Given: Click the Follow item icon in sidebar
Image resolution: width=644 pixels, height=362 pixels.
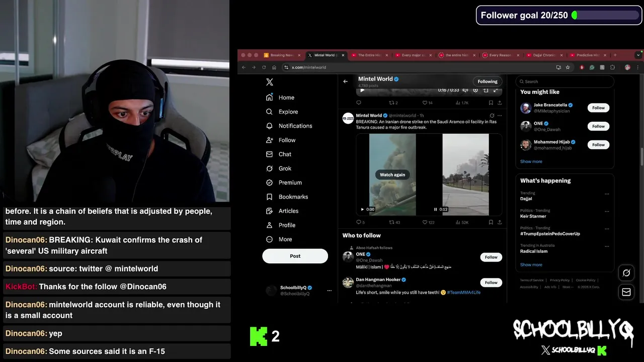Looking at the screenshot, I should coord(269,140).
